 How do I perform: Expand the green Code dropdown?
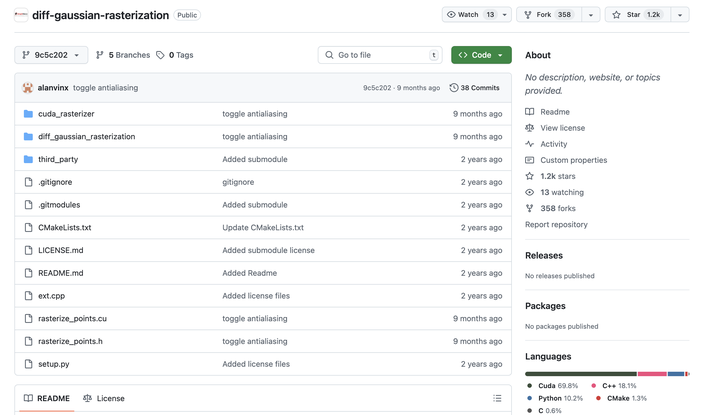click(x=481, y=55)
